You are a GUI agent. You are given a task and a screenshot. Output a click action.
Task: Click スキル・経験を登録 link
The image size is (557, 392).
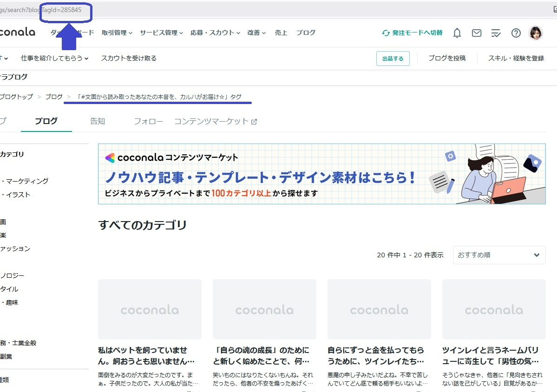tap(516, 58)
